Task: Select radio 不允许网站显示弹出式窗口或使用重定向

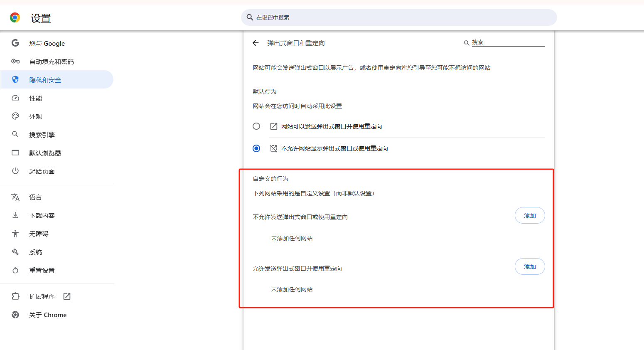Action: point(256,148)
